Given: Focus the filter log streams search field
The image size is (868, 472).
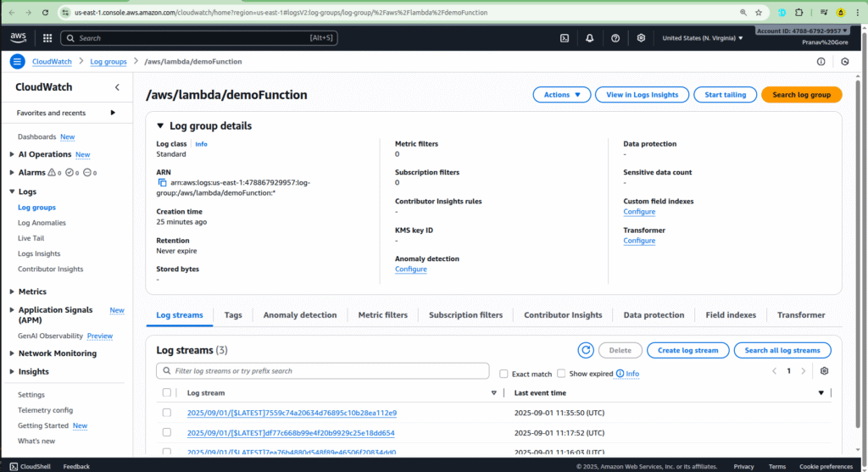Looking at the screenshot, I should (x=323, y=371).
